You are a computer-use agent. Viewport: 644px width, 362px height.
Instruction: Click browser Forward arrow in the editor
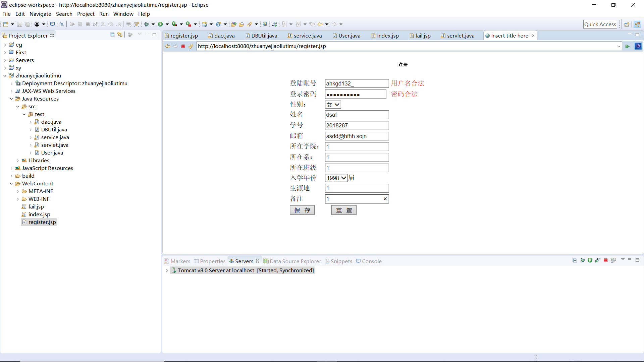tap(175, 46)
